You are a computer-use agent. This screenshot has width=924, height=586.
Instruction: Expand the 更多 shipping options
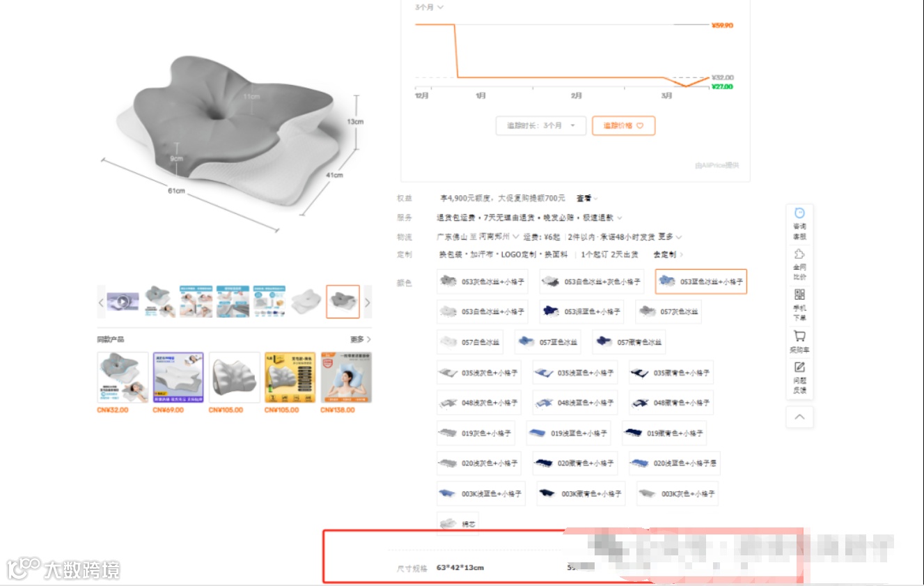pos(670,237)
